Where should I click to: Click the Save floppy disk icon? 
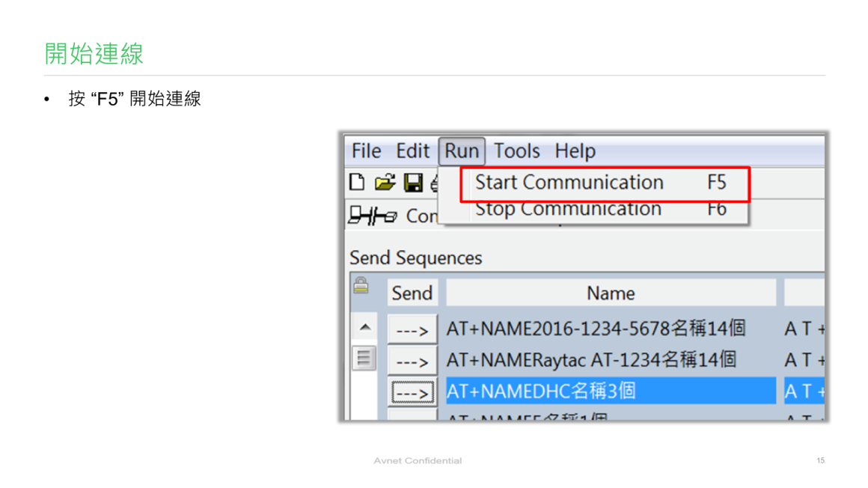click(412, 182)
